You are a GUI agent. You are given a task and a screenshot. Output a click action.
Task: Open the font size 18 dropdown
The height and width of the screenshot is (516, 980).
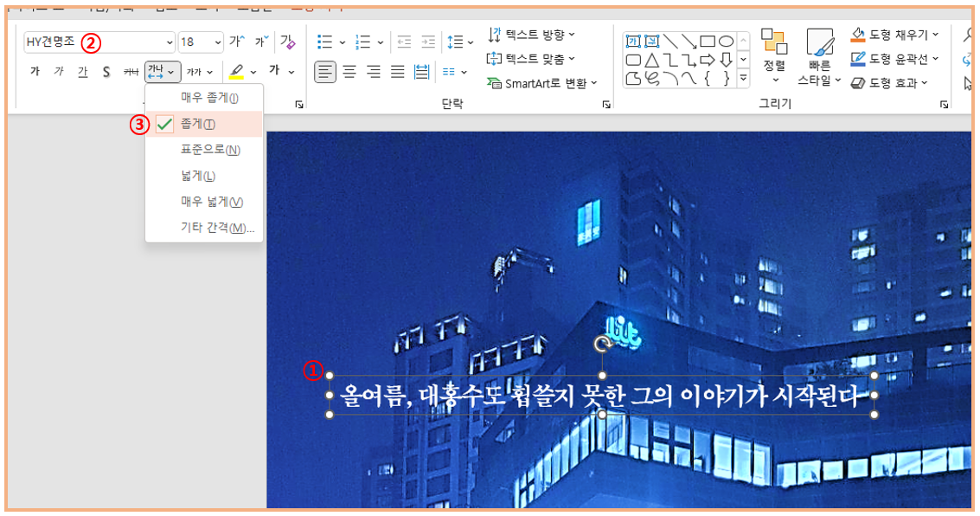(217, 42)
